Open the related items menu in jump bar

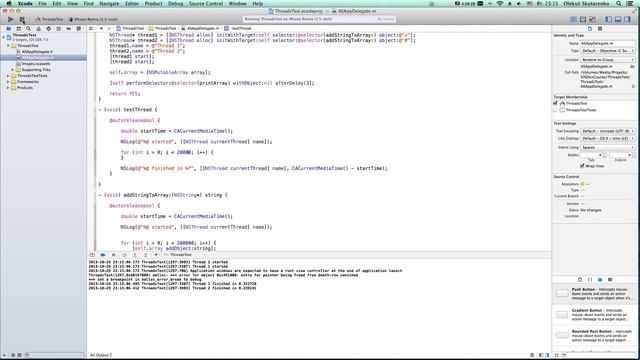tap(91, 29)
